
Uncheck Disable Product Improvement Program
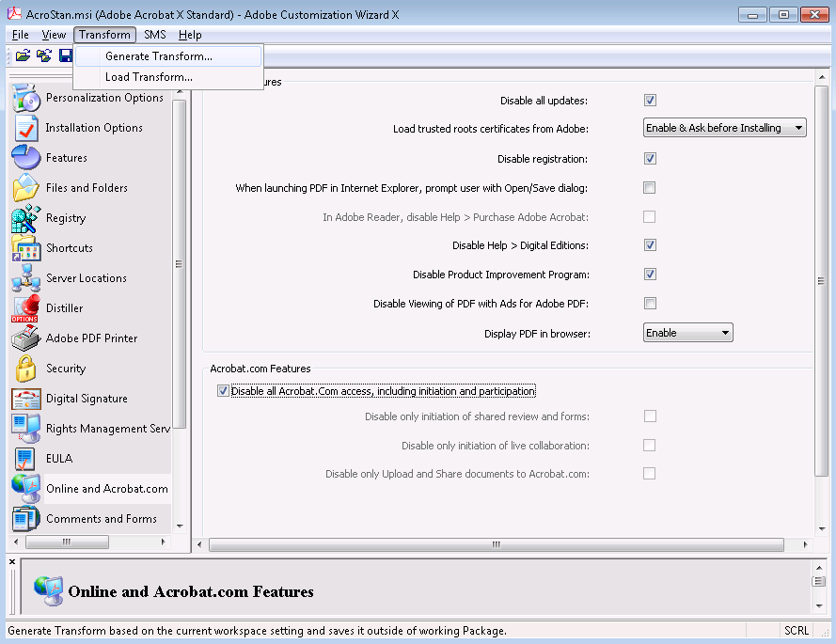[x=650, y=275]
